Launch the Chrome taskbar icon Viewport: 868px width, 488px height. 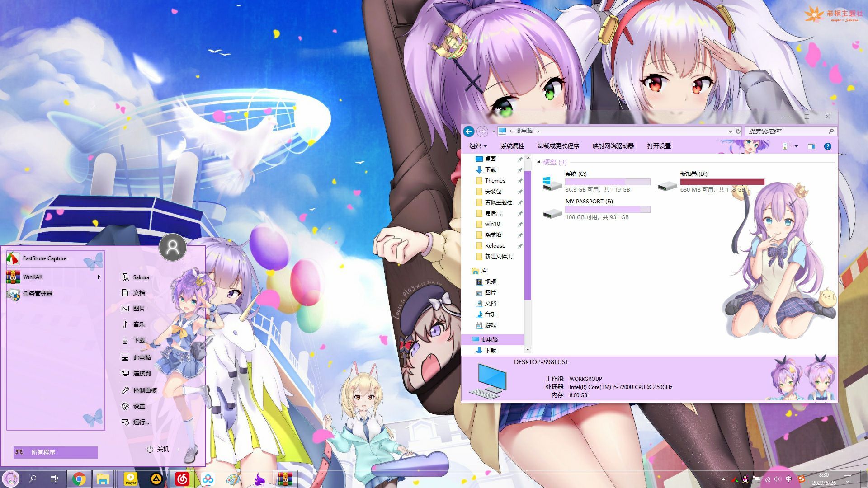(79, 479)
